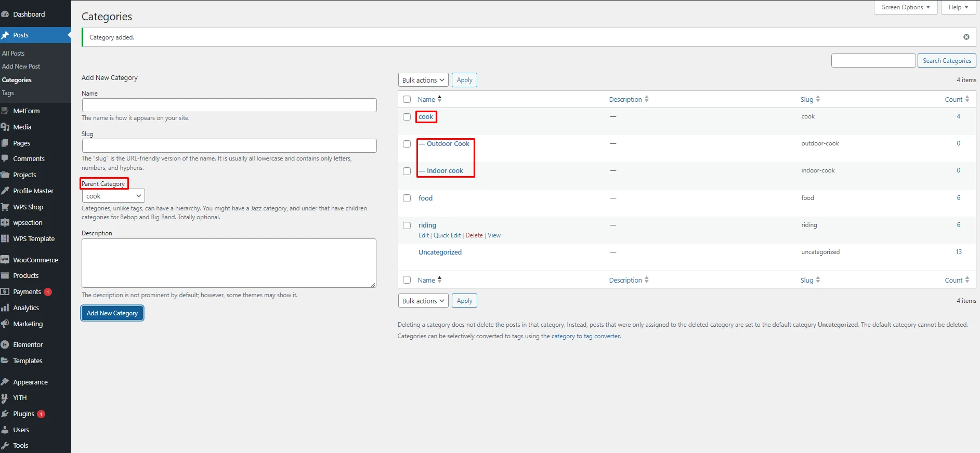Screen dimensions: 980x453
Task: Go to All Posts submenu item
Action: click(14, 54)
